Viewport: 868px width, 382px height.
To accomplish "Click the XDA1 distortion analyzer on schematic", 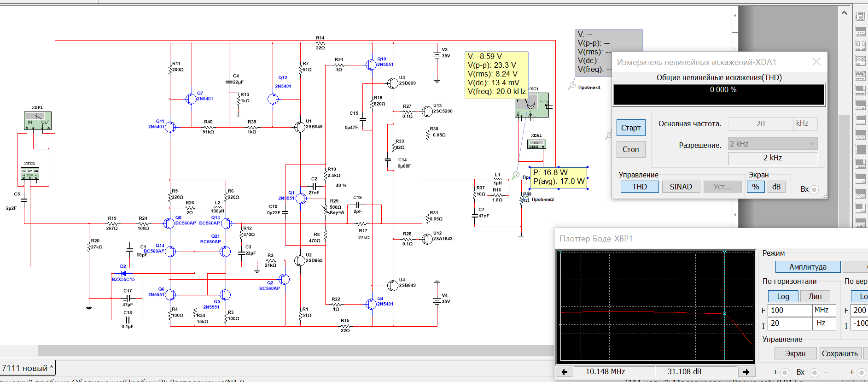I will pos(536,144).
